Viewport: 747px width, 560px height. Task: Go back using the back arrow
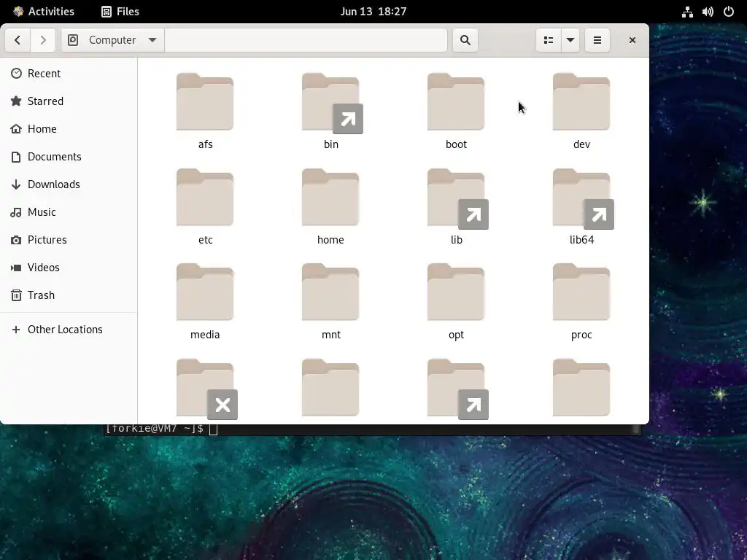[x=18, y=40]
